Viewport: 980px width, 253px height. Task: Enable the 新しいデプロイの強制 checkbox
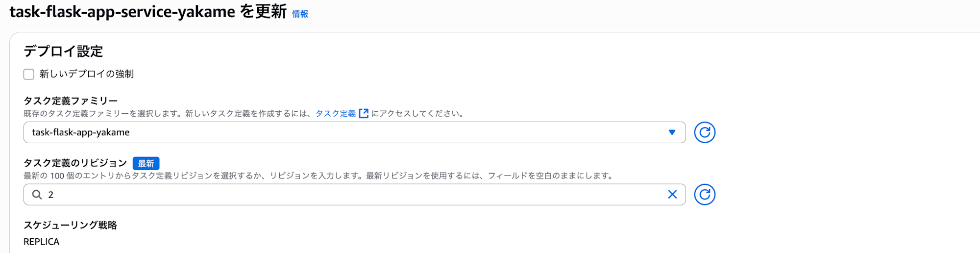pos(29,74)
